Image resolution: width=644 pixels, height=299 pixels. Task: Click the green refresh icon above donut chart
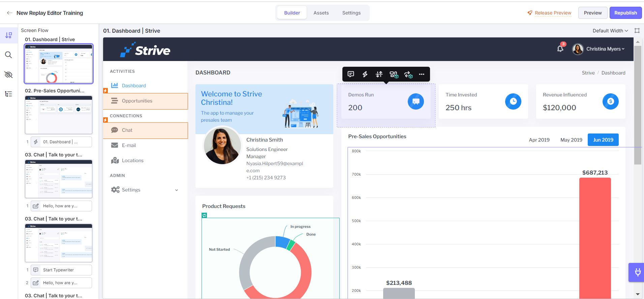204,215
